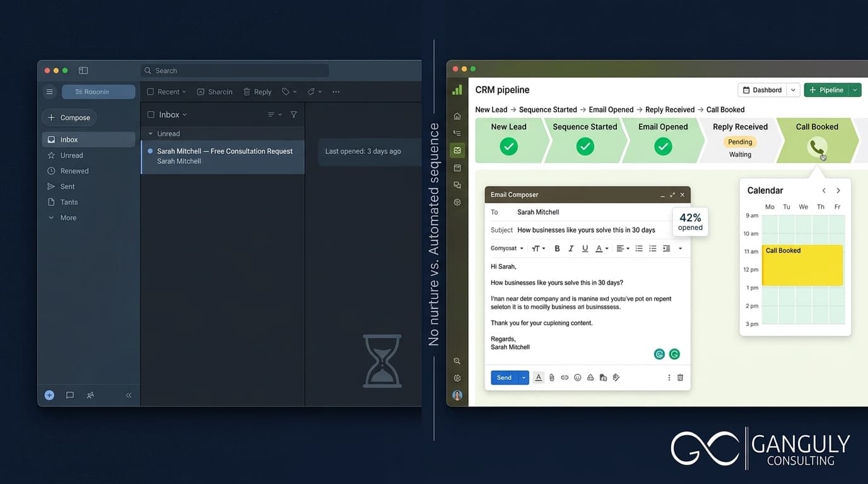Open the home icon in CRM sidebar
868x484 pixels.
point(457,116)
